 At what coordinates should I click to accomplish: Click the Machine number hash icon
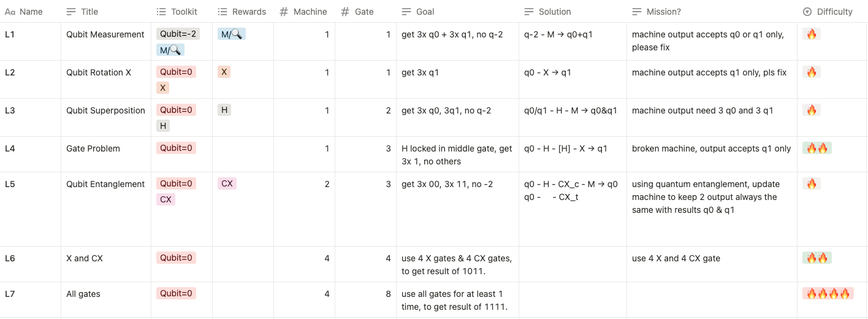coord(284,12)
